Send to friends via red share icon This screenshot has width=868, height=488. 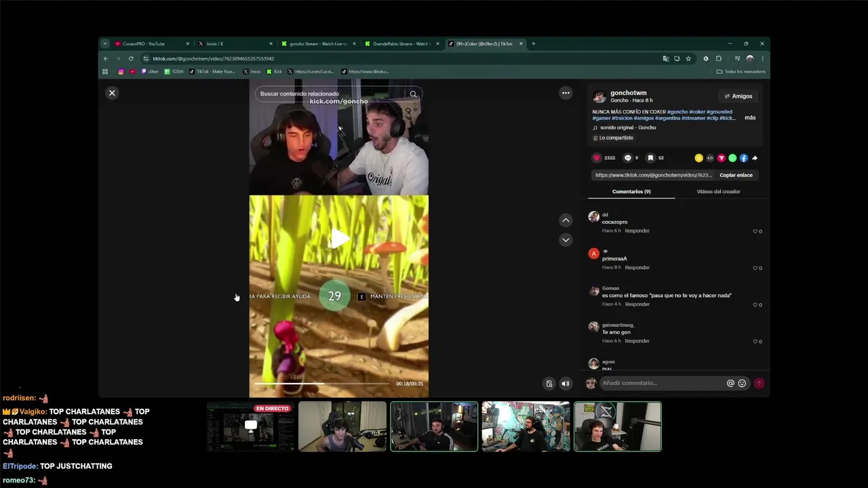coord(721,158)
